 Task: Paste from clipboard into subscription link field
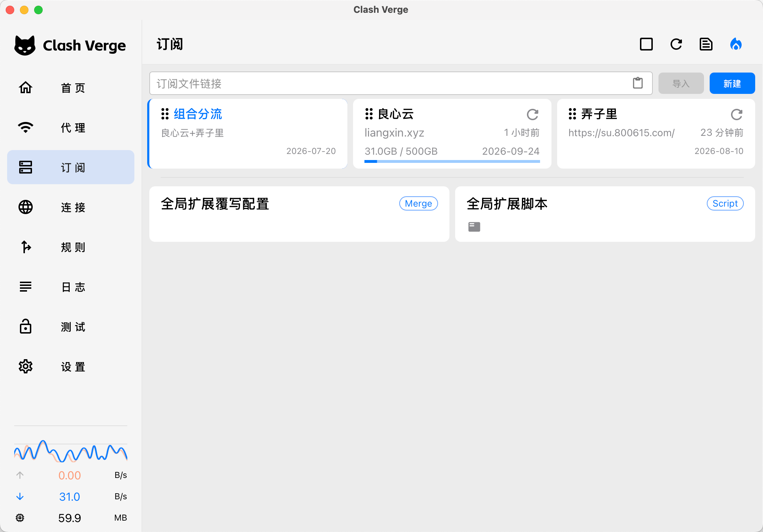point(638,83)
